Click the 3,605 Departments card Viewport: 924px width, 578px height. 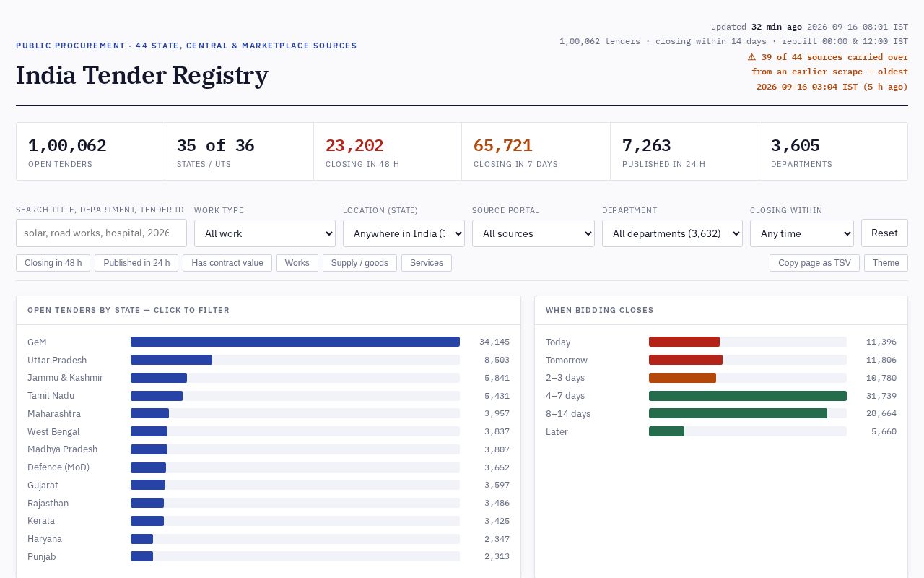(834, 151)
